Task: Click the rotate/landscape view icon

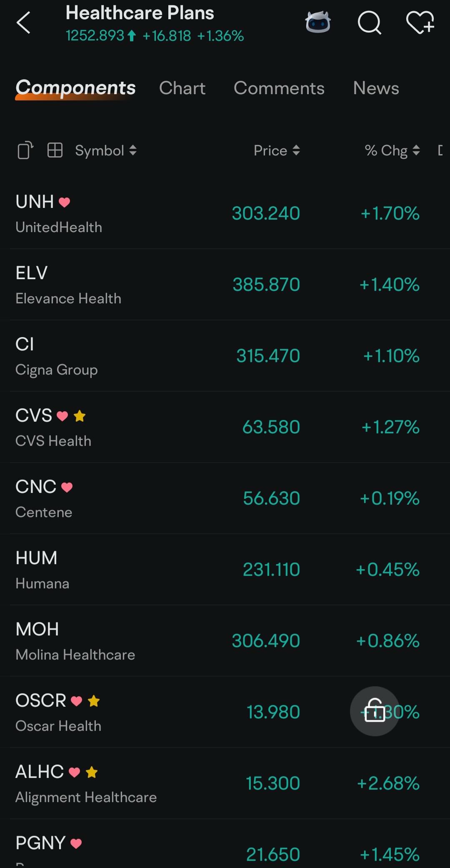Action: coord(25,150)
